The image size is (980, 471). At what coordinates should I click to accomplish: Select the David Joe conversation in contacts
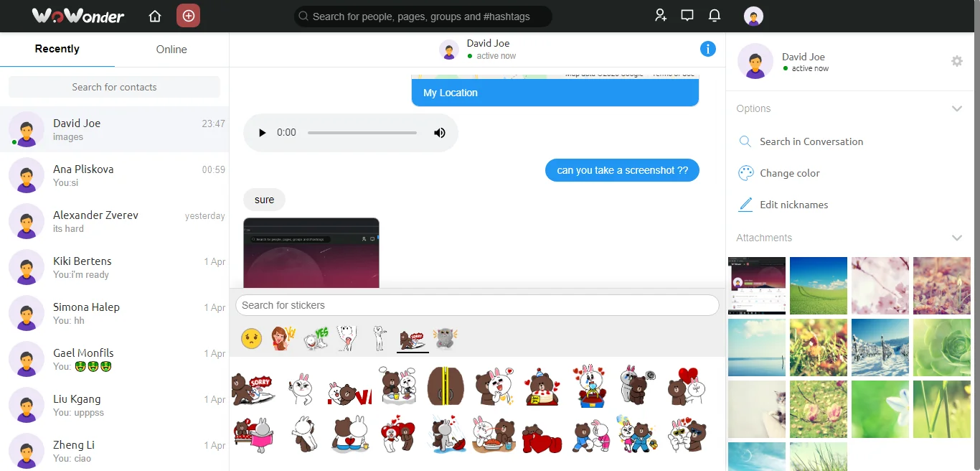tap(115, 129)
